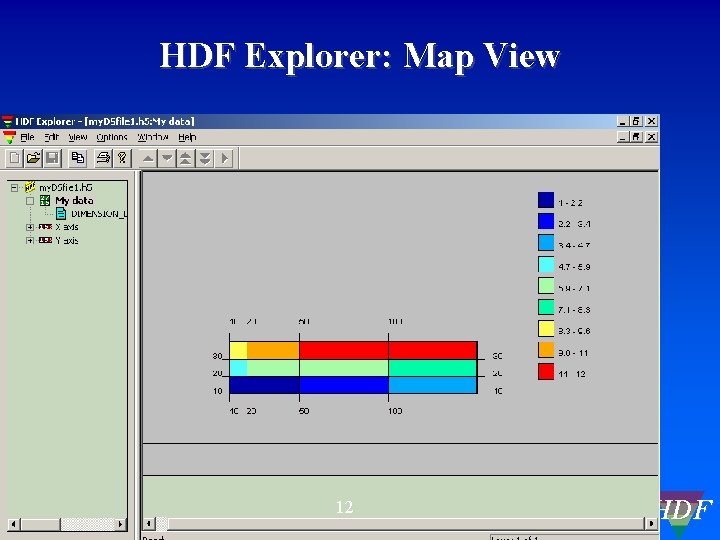Click the Y axis dataset icon
Screen dimensions: 720x540
(45, 240)
